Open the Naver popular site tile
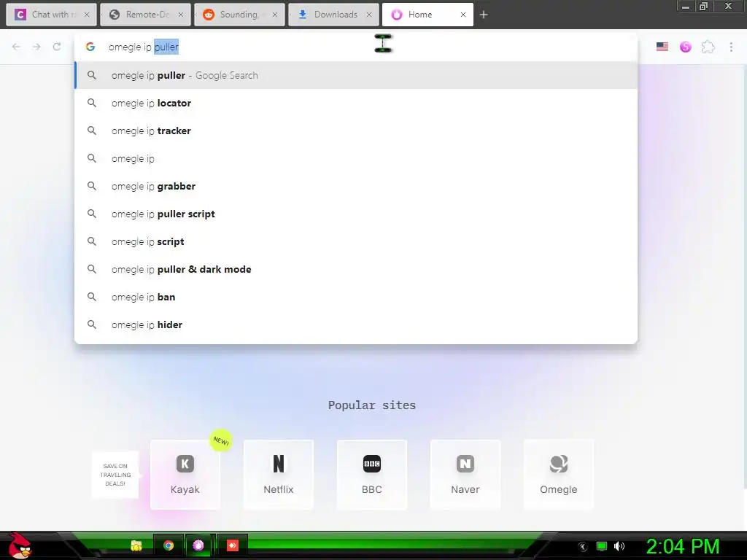This screenshot has width=747, height=560. click(465, 474)
